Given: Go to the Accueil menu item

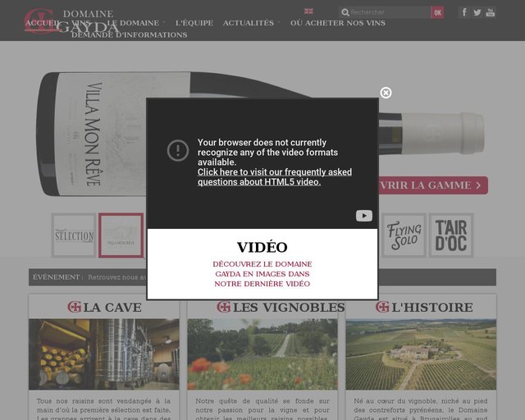Looking at the screenshot, I should (x=43, y=23).
